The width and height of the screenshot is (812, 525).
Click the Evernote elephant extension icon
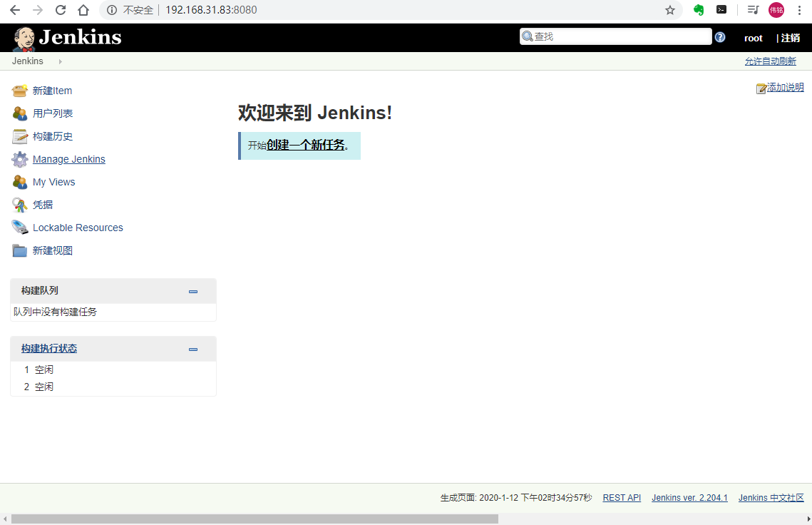[x=699, y=10]
